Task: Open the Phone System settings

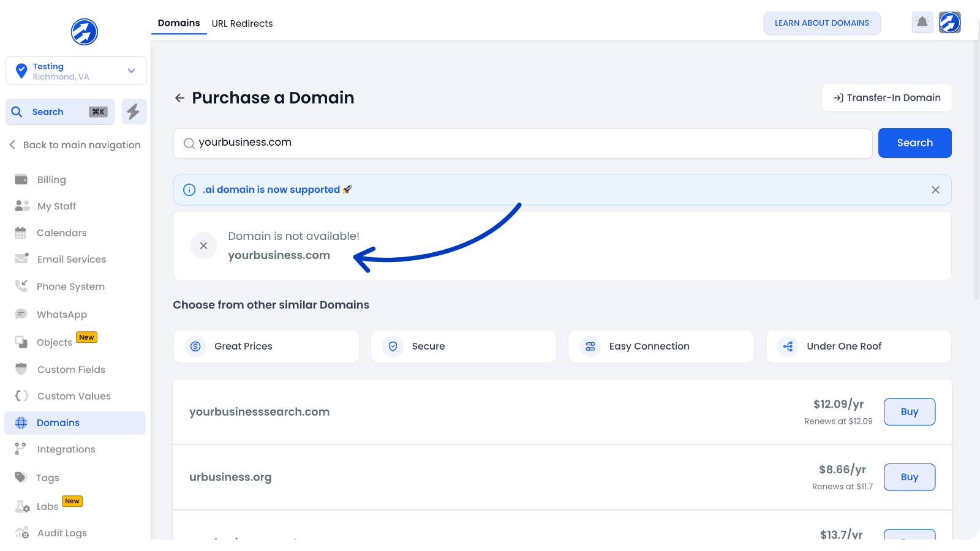Action: point(70,287)
